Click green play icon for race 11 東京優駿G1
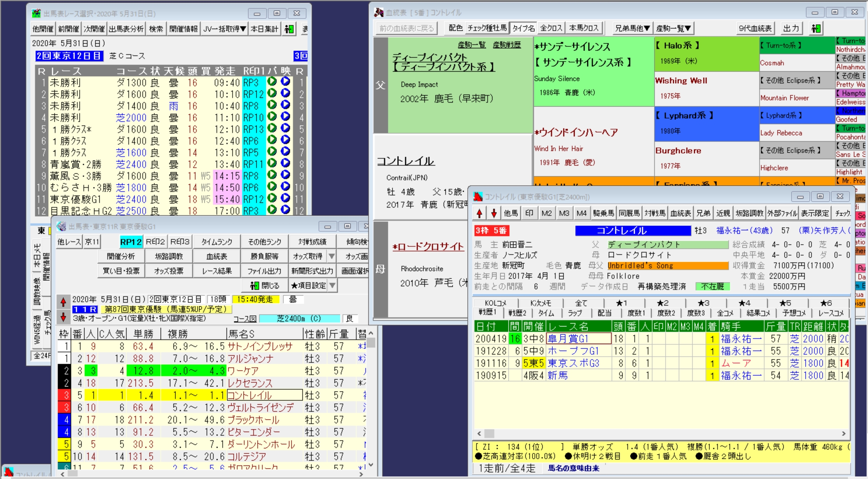This screenshot has width=868, height=479. pos(272,199)
